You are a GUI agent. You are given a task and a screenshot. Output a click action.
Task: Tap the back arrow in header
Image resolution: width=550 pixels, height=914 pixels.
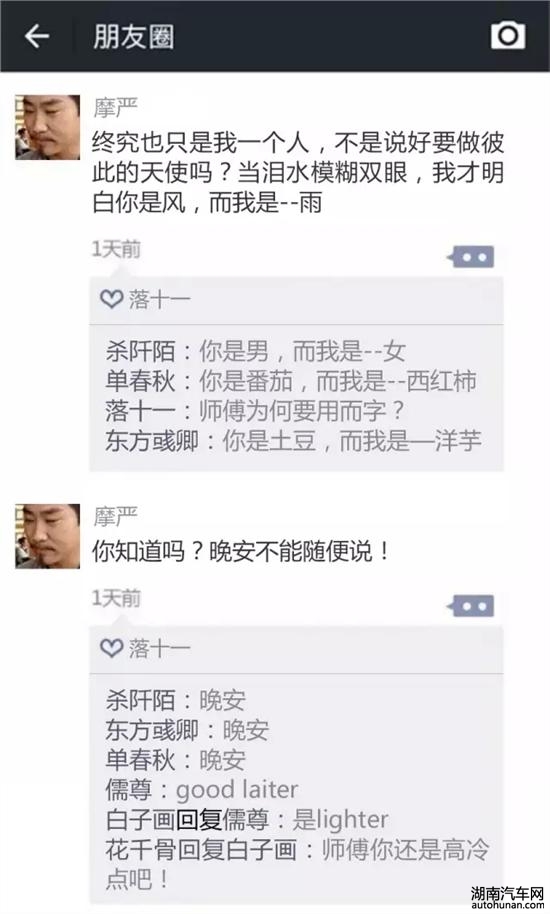point(37,36)
